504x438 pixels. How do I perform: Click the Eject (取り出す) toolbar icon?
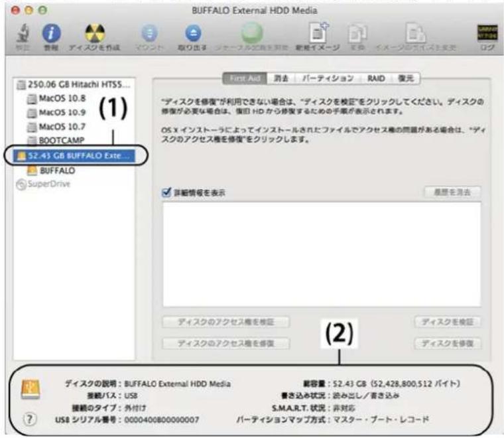(193, 33)
